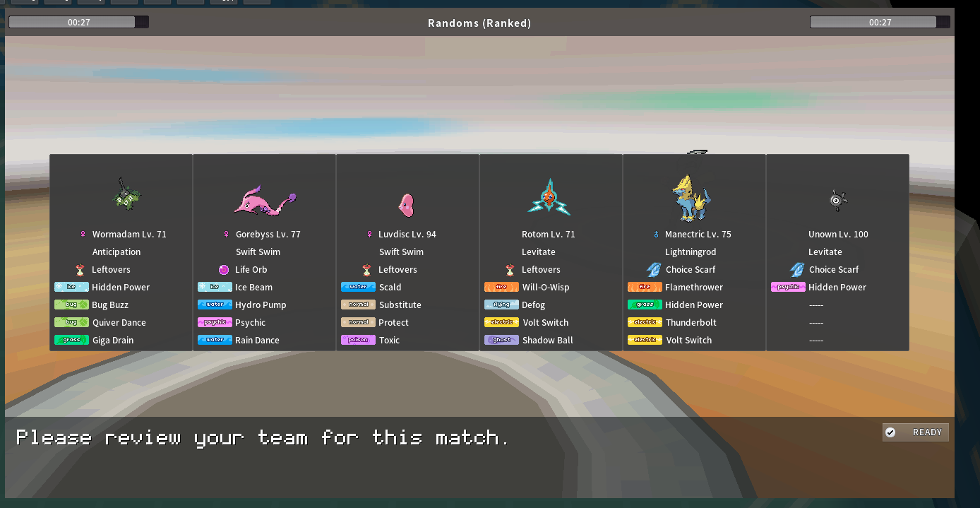Click the ice badge beside Ice Beam
Viewport: 980px width, 508px height.
(215, 287)
